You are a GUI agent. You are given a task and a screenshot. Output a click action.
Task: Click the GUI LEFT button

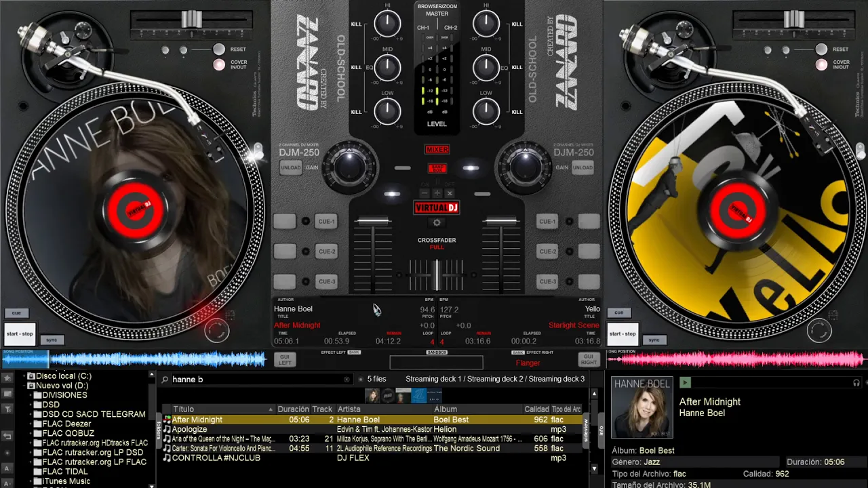coord(285,360)
